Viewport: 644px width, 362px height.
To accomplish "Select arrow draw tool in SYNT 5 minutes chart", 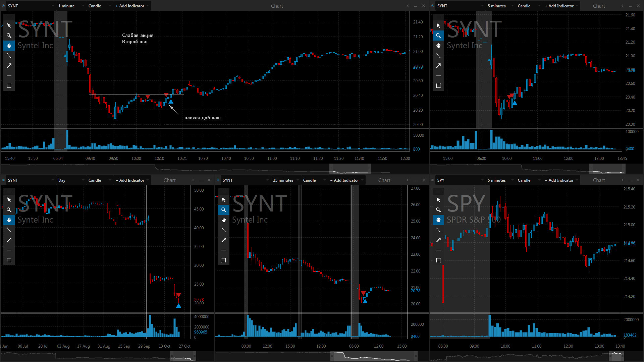I will (x=438, y=66).
